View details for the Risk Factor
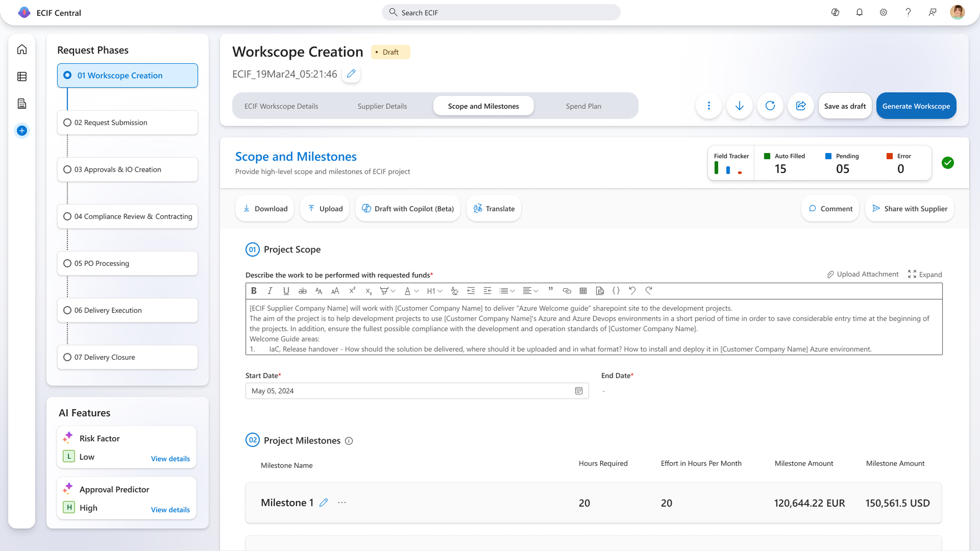Image resolution: width=980 pixels, height=551 pixels. (x=170, y=458)
